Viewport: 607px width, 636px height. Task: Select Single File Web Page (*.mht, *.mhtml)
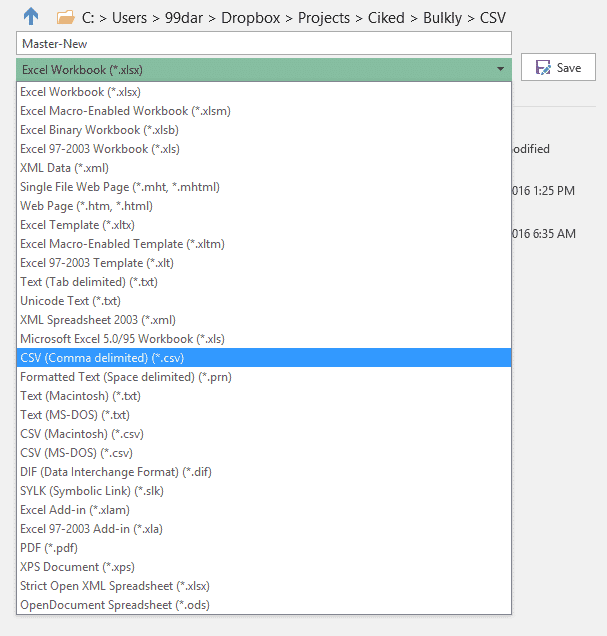264,187
